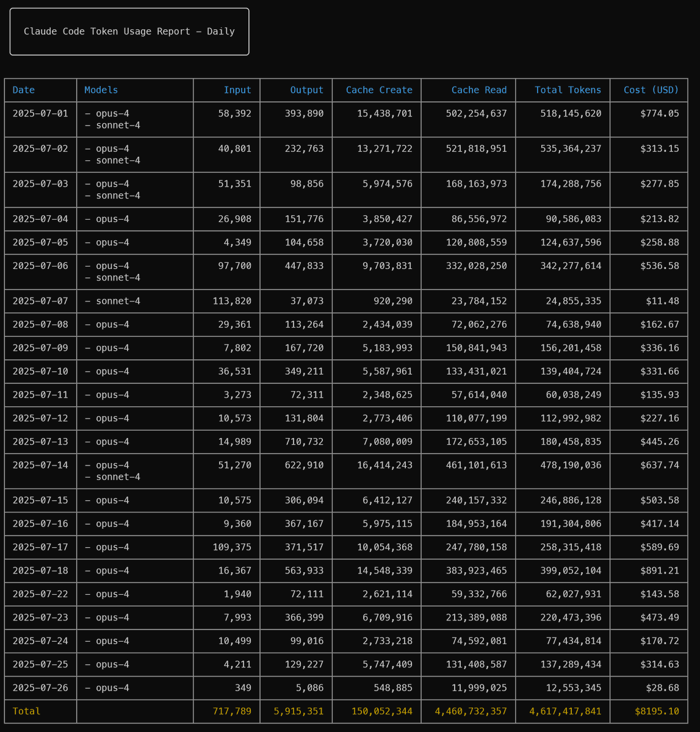Click the cost $277.85
This screenshot has height=732, width=700.
click(x=660, y=184)
